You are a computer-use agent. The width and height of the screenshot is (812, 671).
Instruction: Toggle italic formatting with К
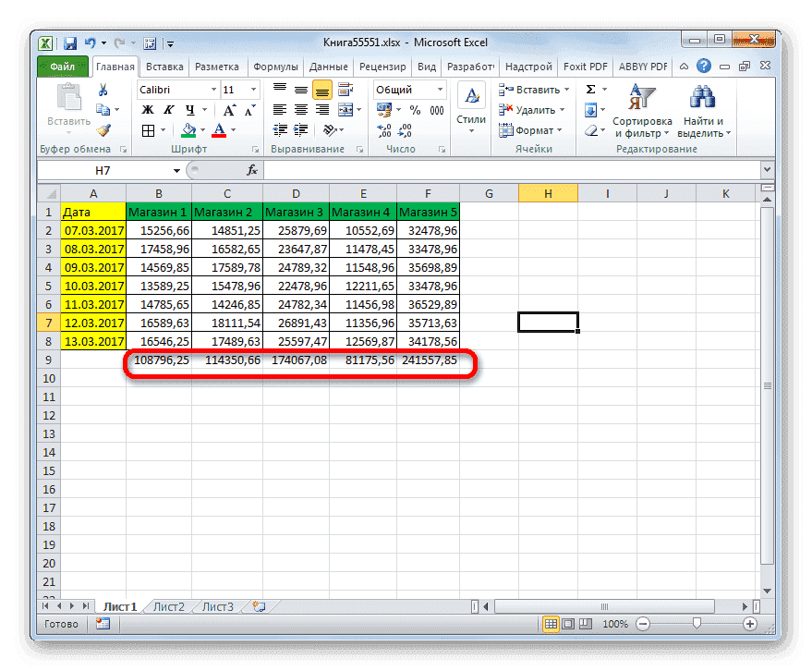click(169, 109)
